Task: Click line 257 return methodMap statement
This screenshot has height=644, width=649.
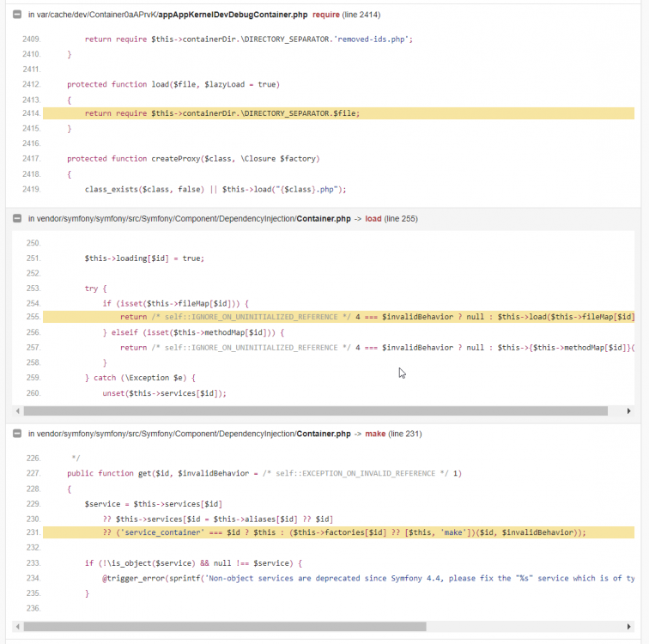Action: tap(377, 348)
